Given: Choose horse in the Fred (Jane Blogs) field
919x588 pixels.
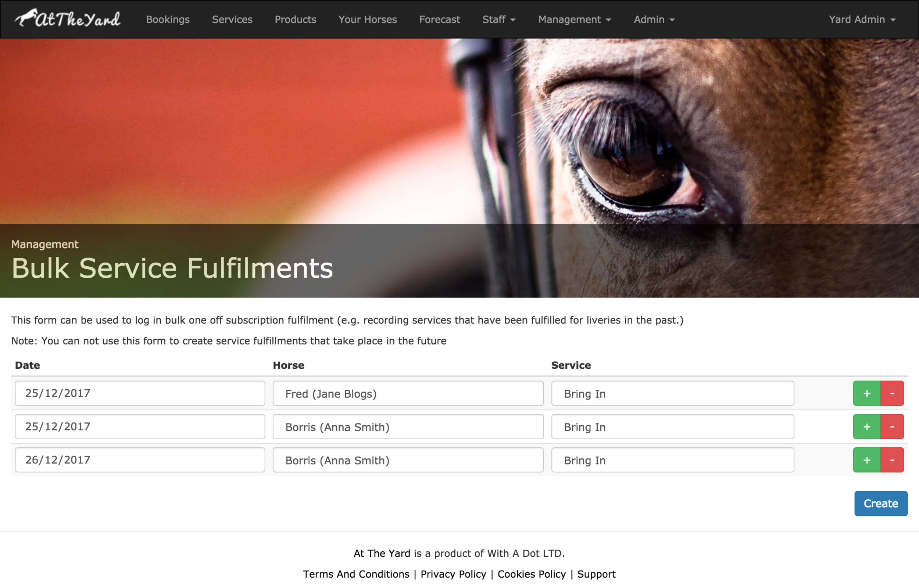Looking at the screenshot, I should [408, 393].
